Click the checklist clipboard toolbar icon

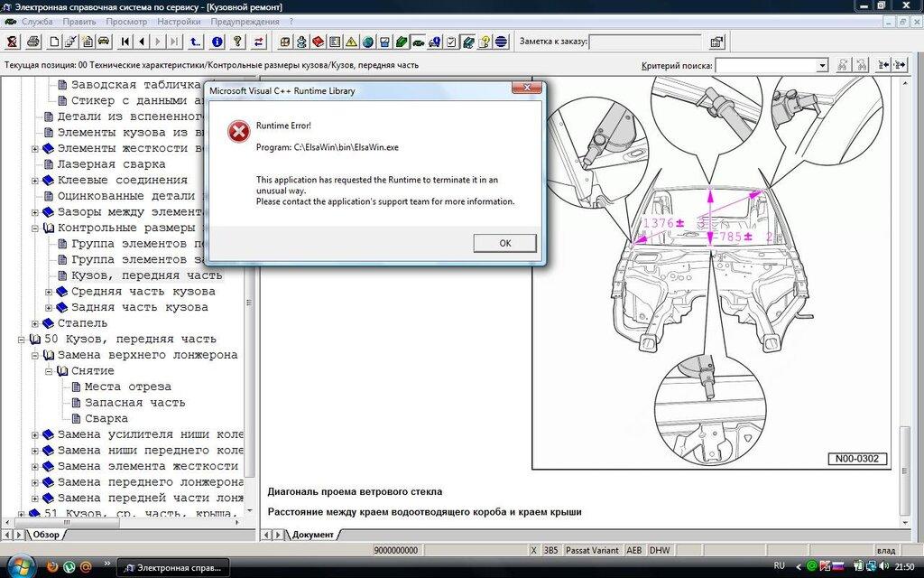[x=451, y=42]
